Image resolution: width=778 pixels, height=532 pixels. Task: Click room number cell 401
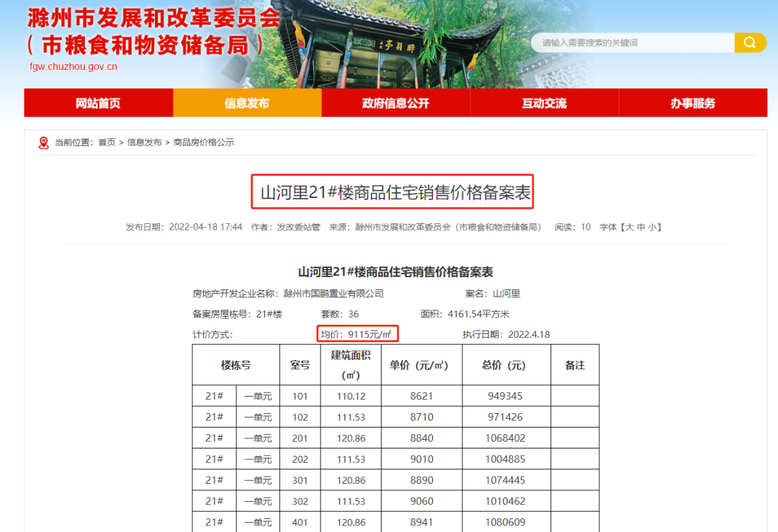tap(300, 522)
